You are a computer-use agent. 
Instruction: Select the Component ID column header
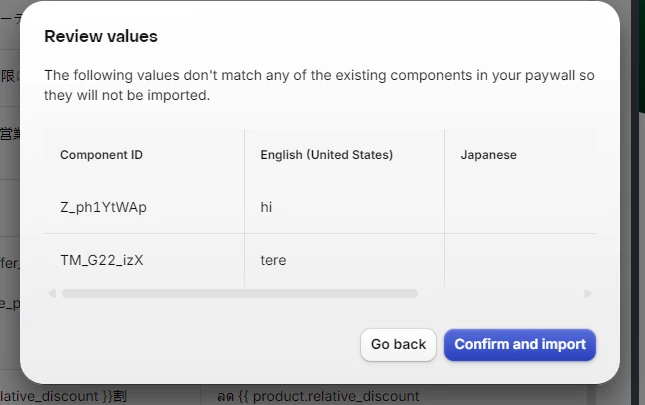coord(101,155)
